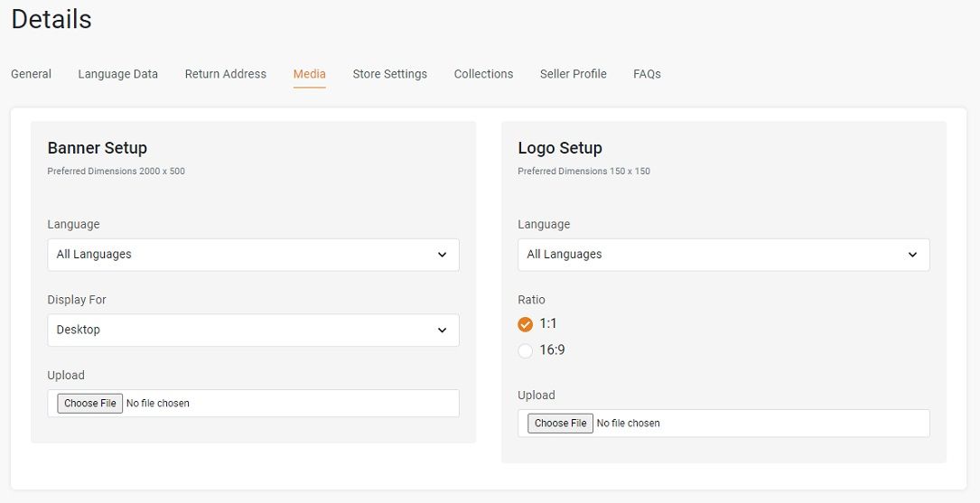Expand the Display For Desktop dropdown

click(253, 330)
